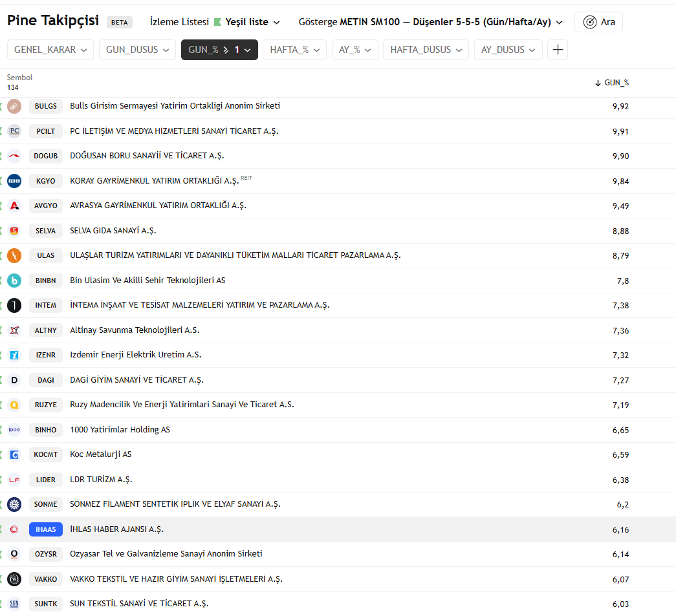Click the AVGYO company logo icon
The image size is (676, 616).
[14, 206]
